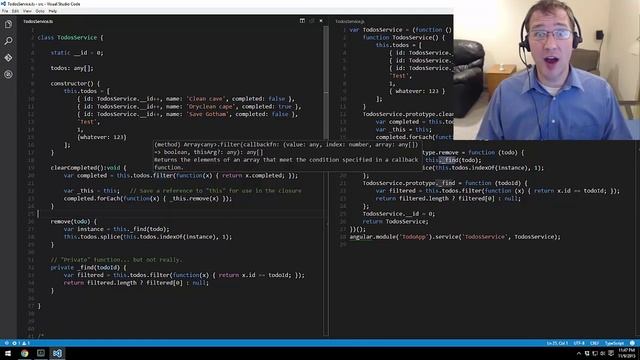Click the 'Clean cave' string in left editor
This screenshot has width=640, height=360.
[x=205, y=99]
